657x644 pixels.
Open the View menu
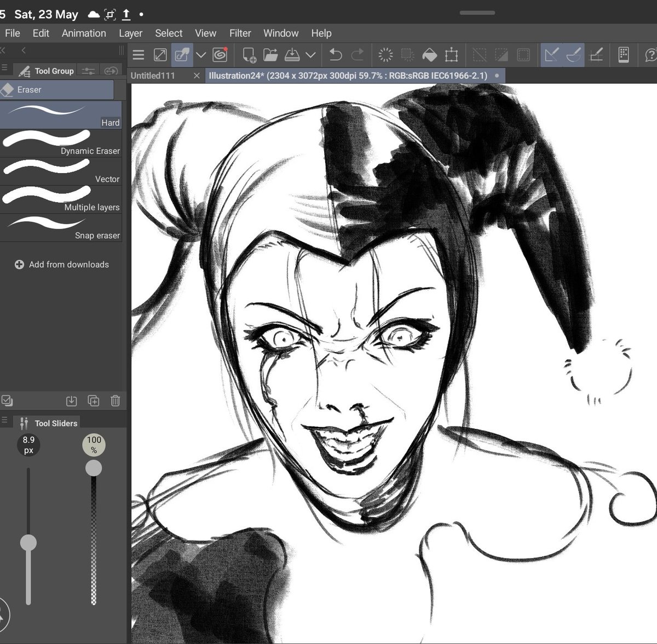coord(206,33)
